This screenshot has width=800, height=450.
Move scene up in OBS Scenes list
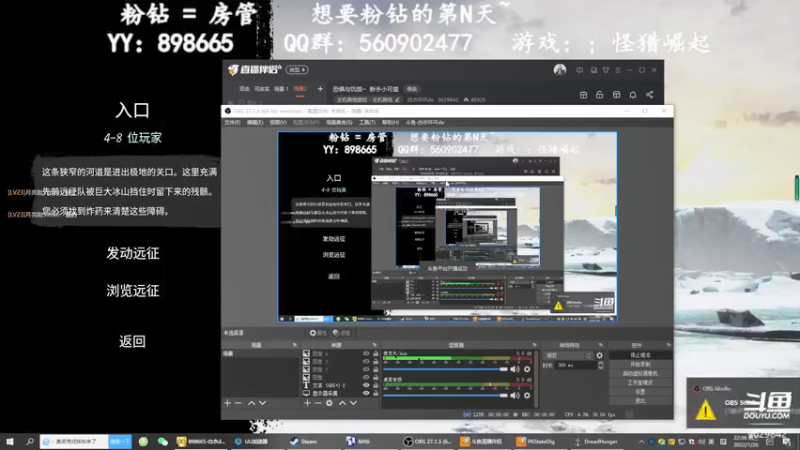coord(252,403)
